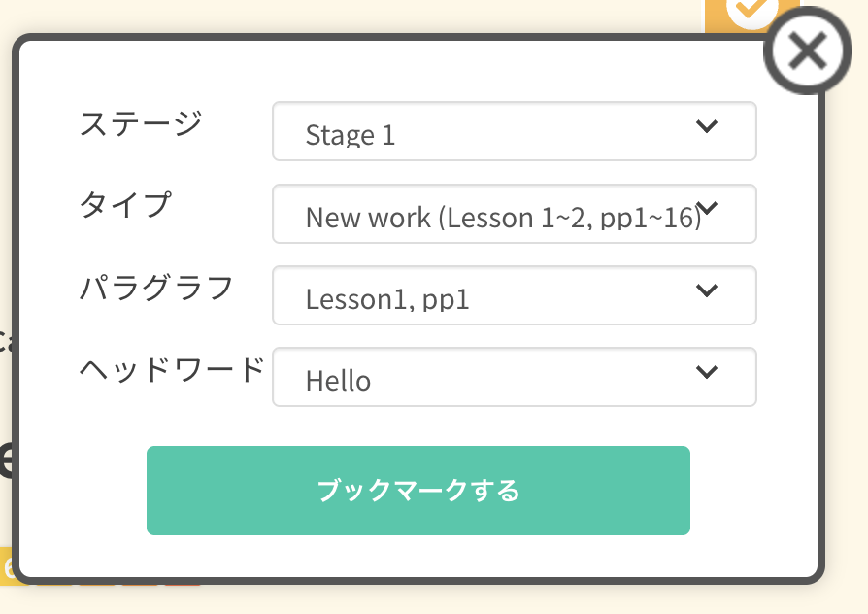Click the ステージ label
Viewport: 868px width, 614px height.
[141, 123]
